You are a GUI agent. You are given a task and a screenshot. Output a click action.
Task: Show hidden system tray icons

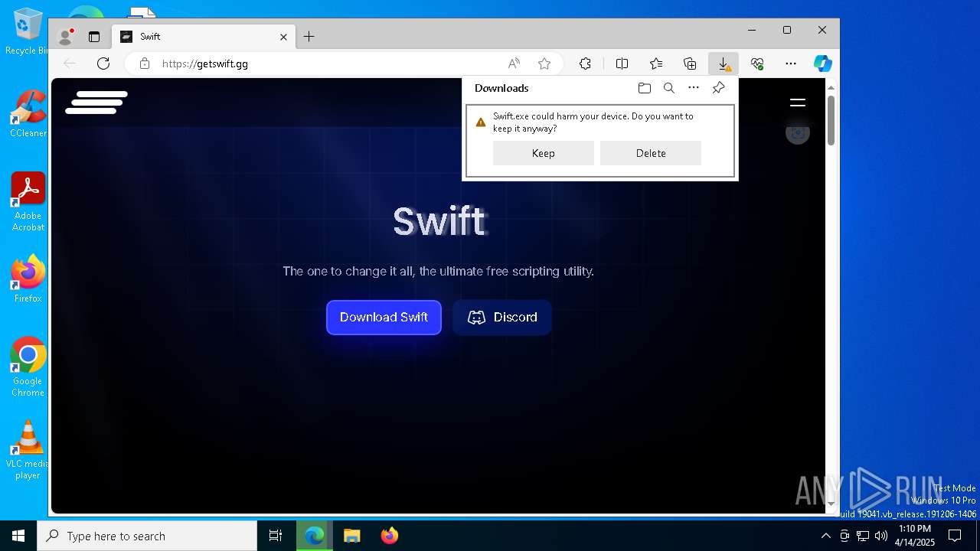coord(825,536)
